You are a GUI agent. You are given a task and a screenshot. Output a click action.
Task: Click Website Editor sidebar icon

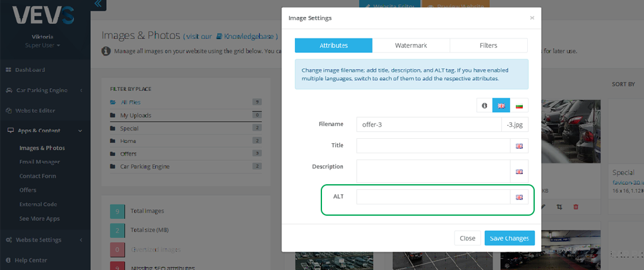click(8, 111)
